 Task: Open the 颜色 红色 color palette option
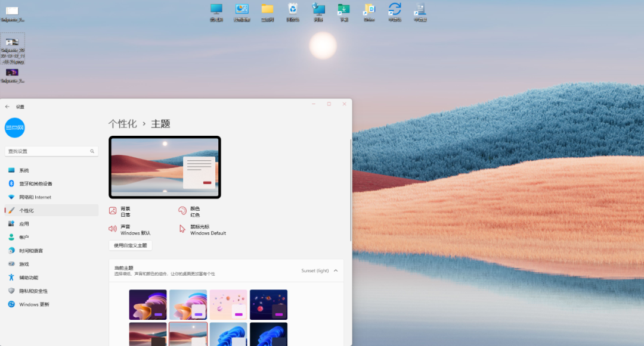click(x=190, y=211)
